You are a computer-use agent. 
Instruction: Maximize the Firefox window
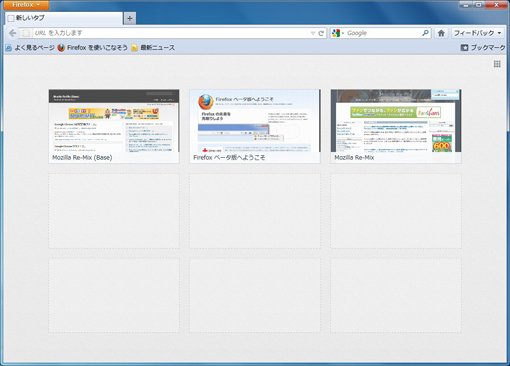(x=479, y=5)
